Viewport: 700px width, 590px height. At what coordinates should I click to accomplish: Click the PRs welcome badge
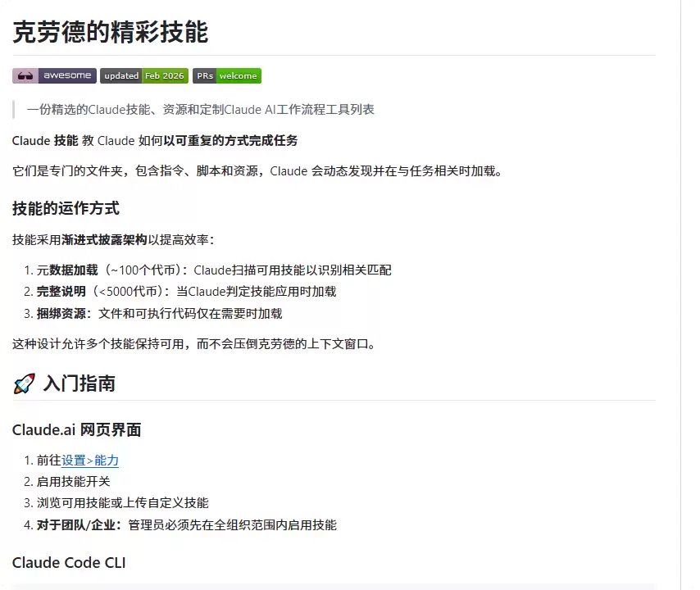click(x=227, y=76)
